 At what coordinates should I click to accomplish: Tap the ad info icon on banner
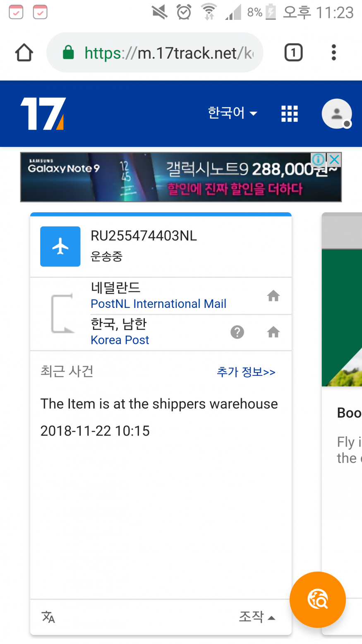coord(318,159)
